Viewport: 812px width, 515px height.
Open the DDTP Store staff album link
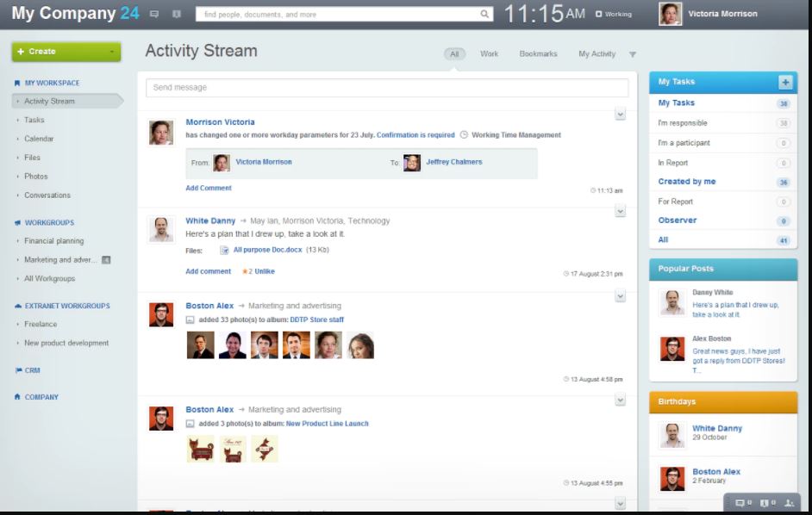pyautogui.click(x=317, y=320)
